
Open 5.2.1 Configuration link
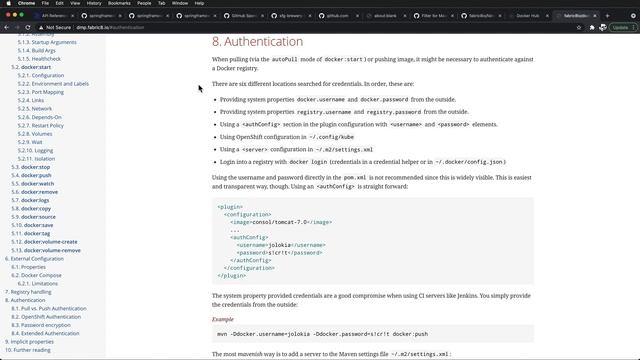(41, 76)
